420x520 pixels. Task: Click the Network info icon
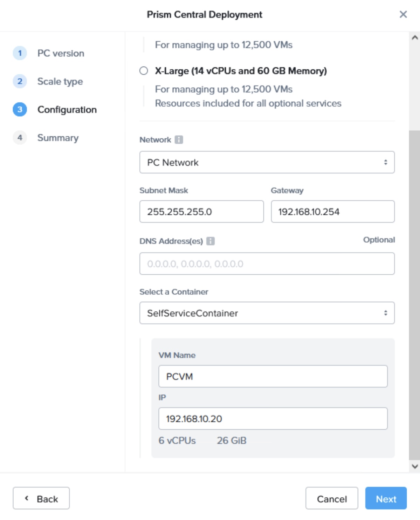pyautogui.click(x=179, y=139)
